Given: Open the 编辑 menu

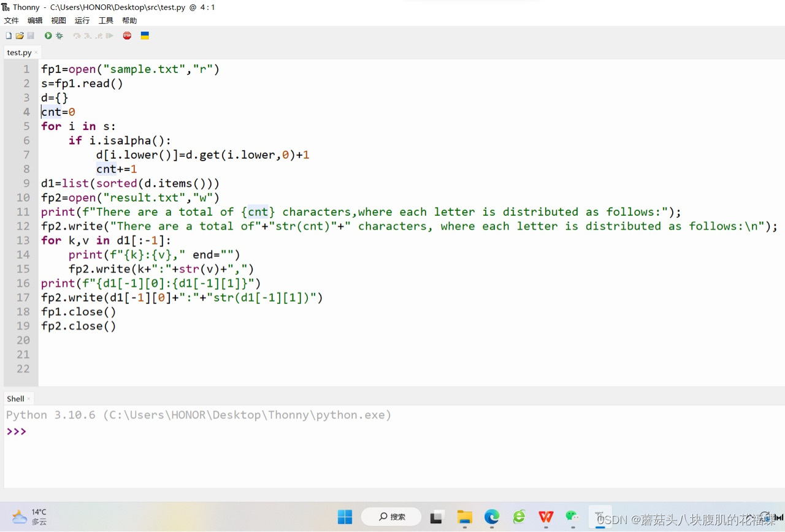Looking at the screenshot, I should [x=35, y=20].
